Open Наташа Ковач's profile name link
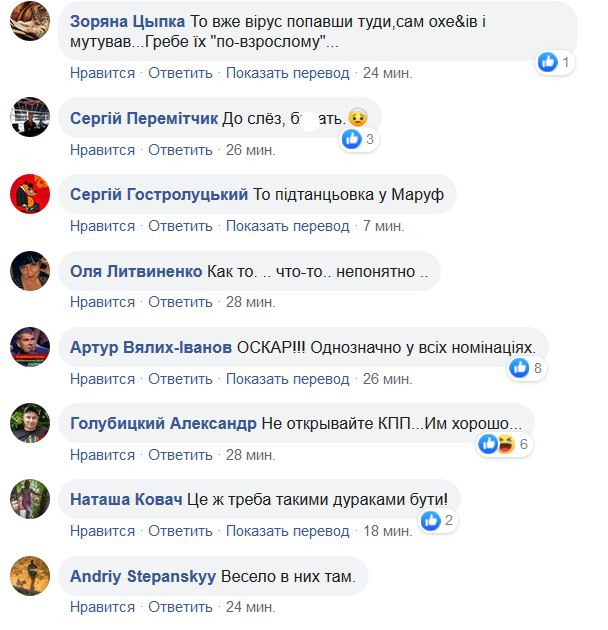608x630 pixels. click(x=126, y=499)
